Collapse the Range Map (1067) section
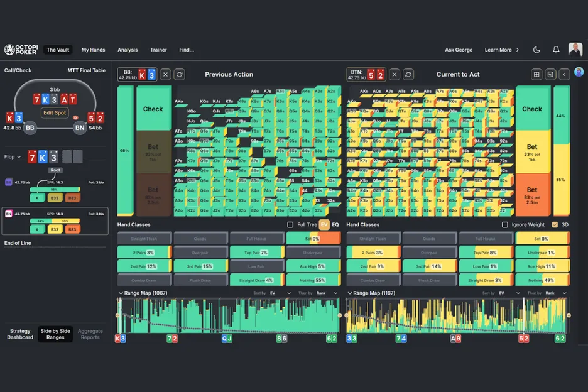This screenshot has height=392, width=588. (121, 293)
